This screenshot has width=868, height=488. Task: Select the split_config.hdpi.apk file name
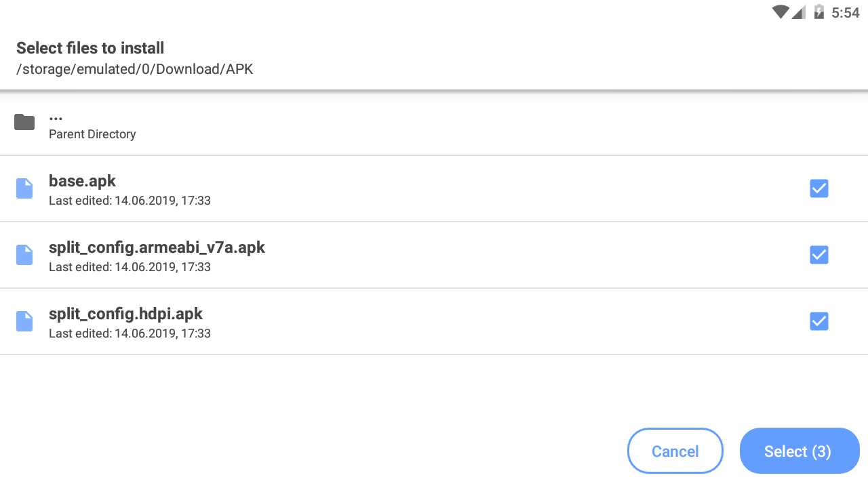[125, 314]
